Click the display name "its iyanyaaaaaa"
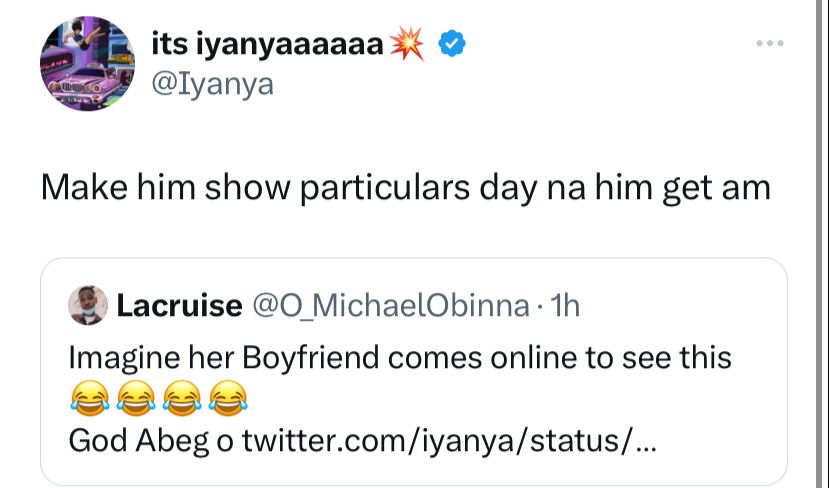 [266, 44]
